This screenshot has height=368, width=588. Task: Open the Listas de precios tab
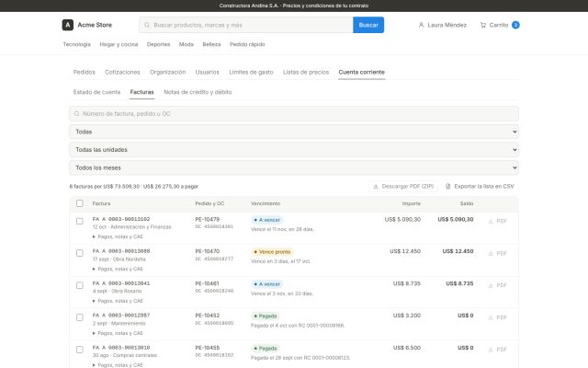(306, 72)
